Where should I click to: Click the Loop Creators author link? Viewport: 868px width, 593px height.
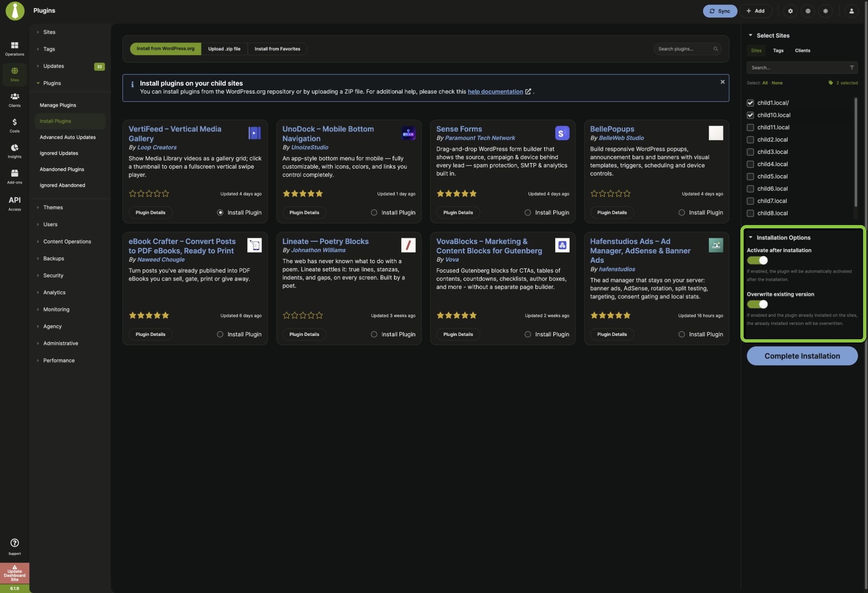point(157,147)
